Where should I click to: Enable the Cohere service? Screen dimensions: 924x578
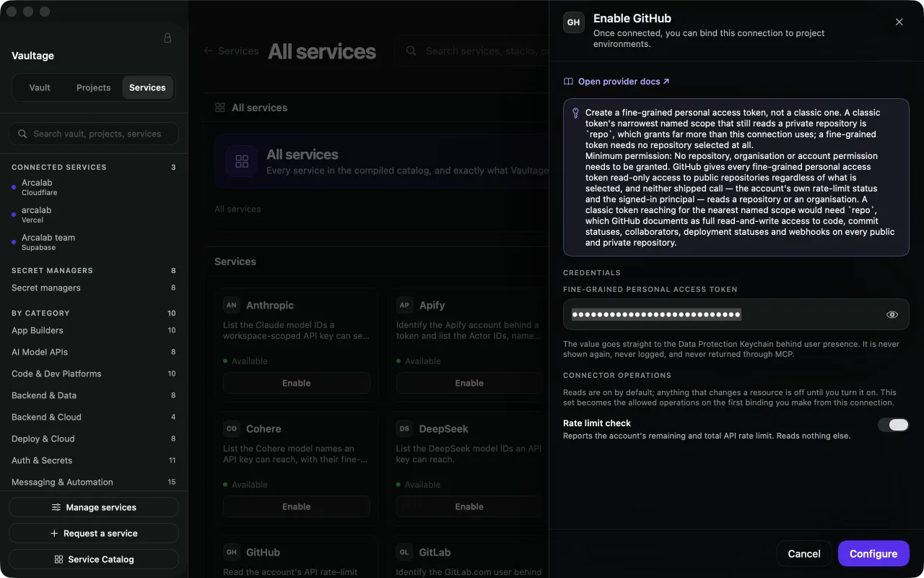[x=297, y=506]
